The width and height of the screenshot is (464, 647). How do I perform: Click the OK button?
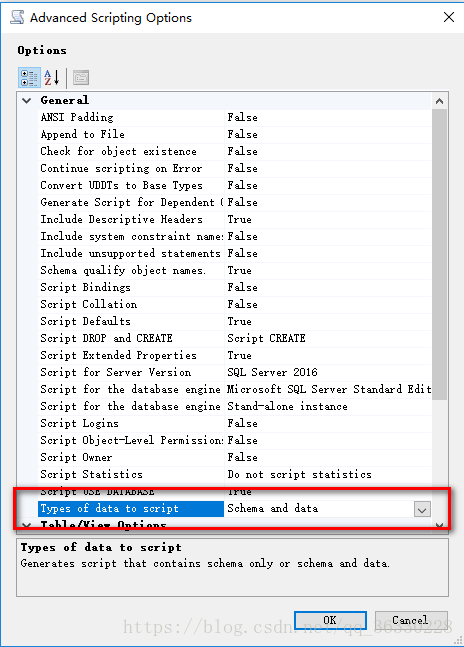tap(330, 620)
